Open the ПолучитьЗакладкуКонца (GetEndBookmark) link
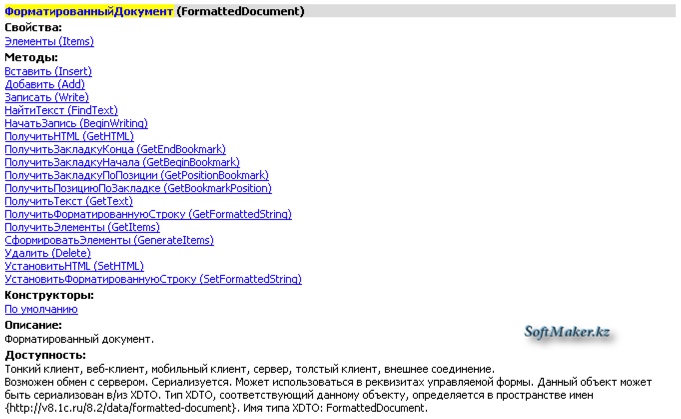Image resolution: width=681 pixels, height=419 pixels. [115, 149]
